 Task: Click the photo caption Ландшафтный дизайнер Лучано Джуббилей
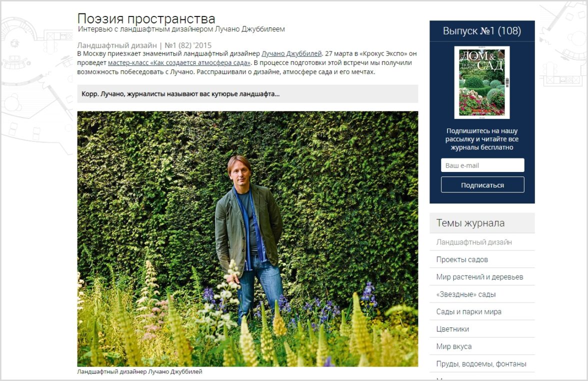coord(139,371)
